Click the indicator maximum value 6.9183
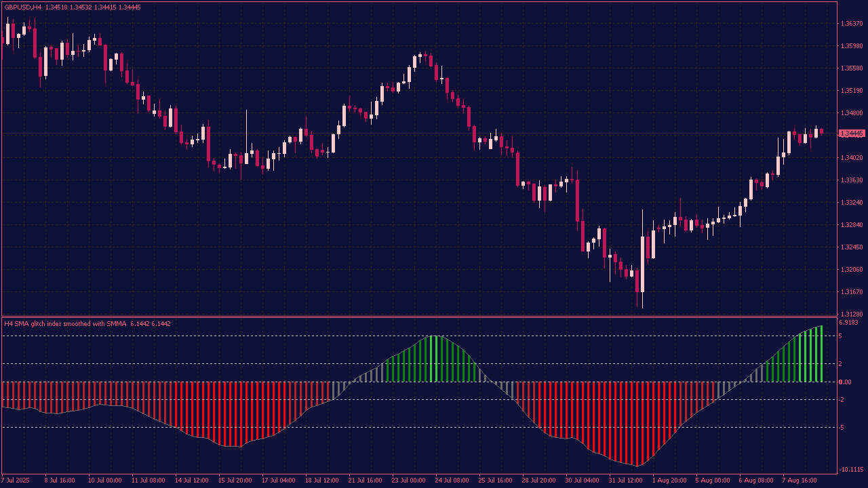This screenshot has width=868, height=488. pyautogui.click(x=849, y=323)
